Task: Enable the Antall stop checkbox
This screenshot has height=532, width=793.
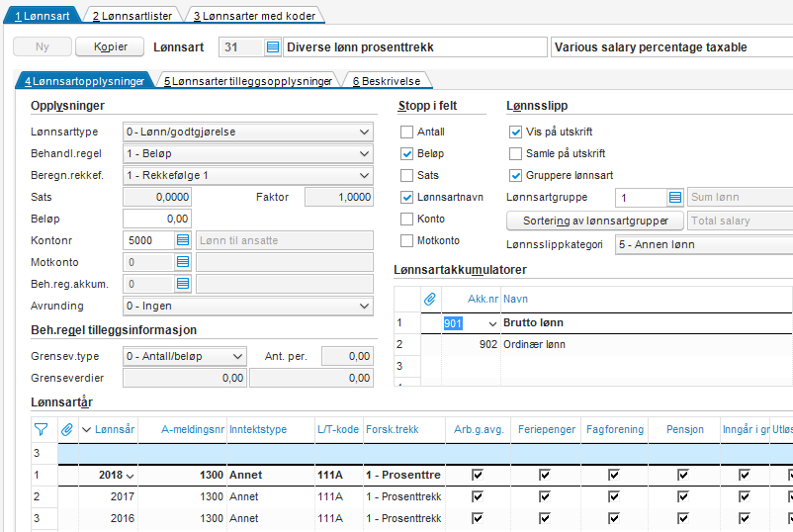Action: coord(406,132)
